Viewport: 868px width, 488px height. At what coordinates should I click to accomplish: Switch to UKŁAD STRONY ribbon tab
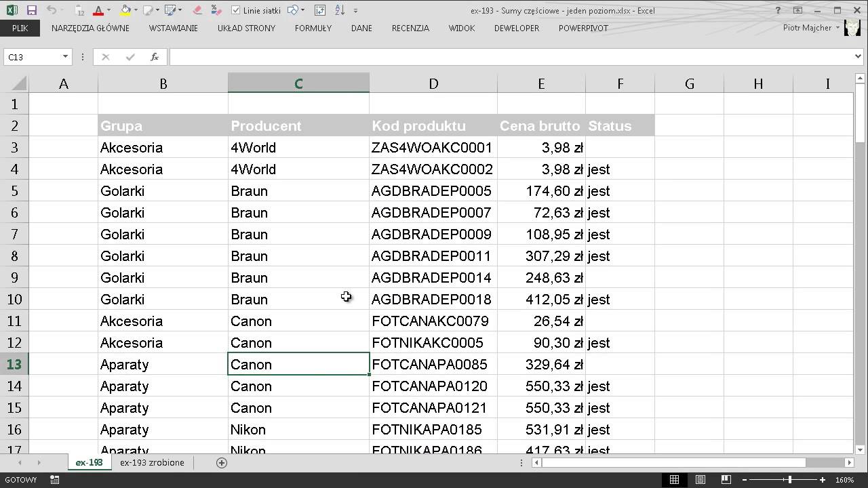[x=246, y=28]
